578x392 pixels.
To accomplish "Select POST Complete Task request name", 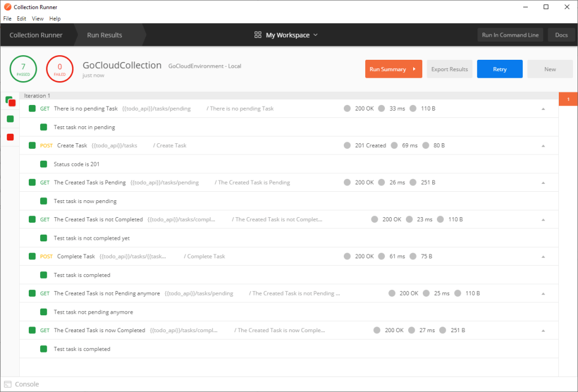I will (76, 256).
